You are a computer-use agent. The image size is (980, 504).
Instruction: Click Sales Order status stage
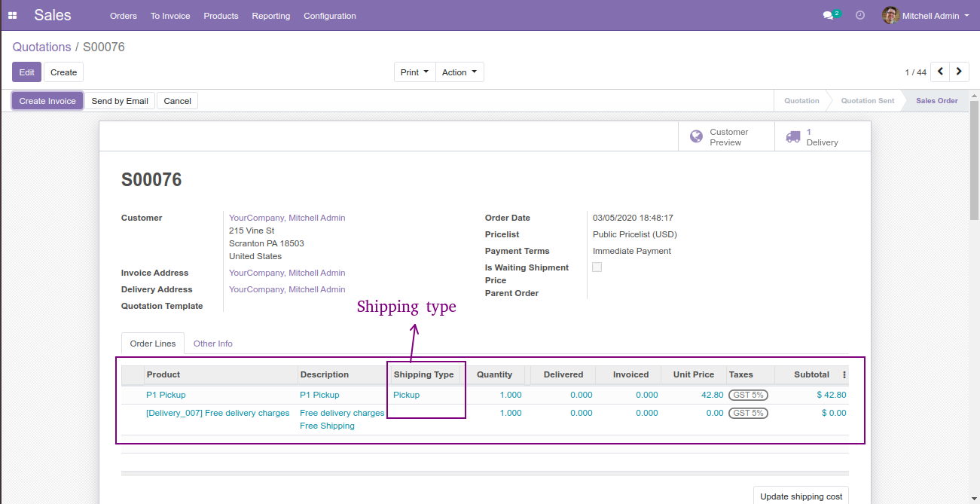[937, 101]
